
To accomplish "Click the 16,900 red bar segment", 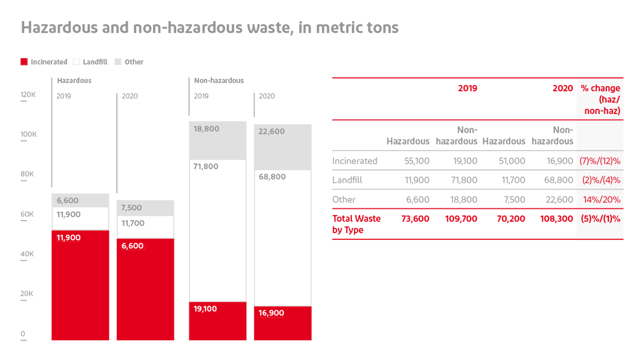I will pyautogui.click(x=282, y=323).
